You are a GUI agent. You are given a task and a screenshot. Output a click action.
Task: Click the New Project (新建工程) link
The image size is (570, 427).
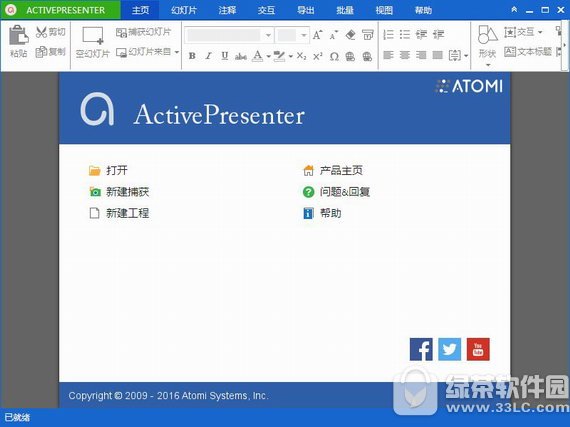[x=119, y=213]
